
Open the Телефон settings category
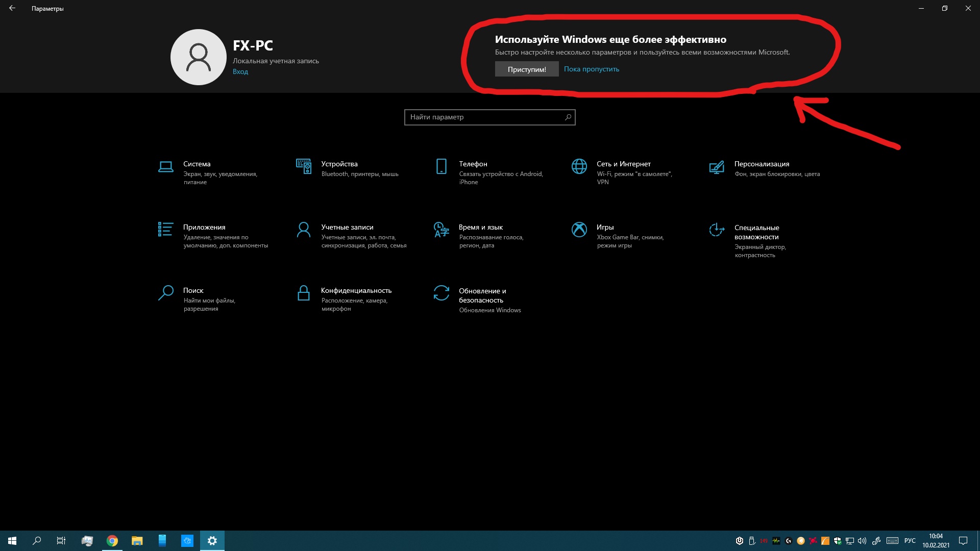point(490,172)
